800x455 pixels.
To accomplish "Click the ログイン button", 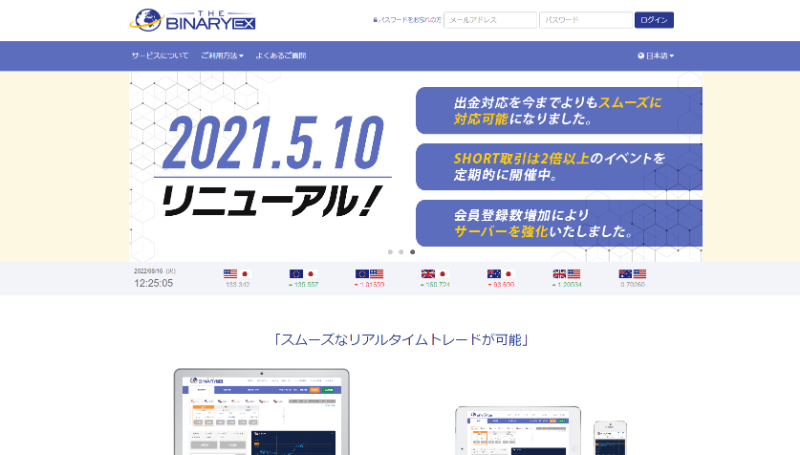I will (x=654, y=20).
